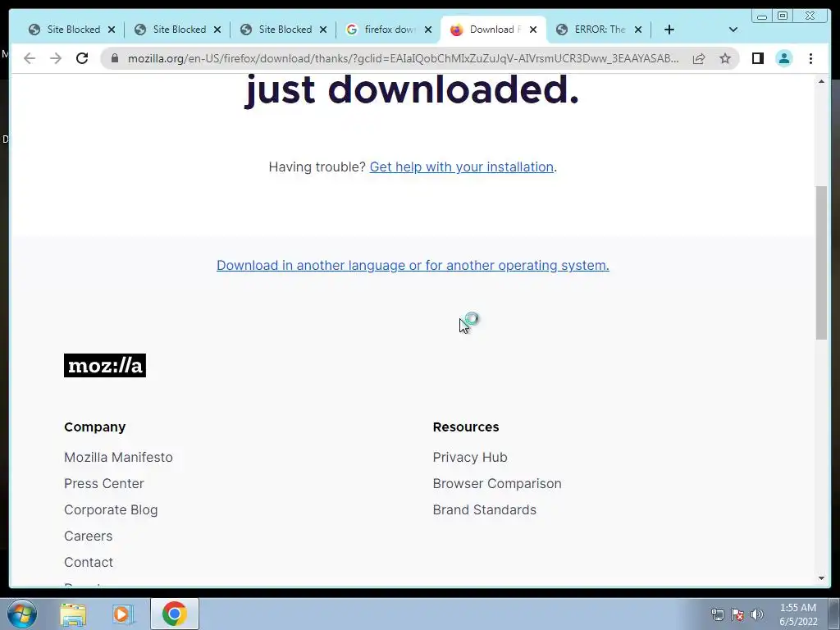Close the ERROR tab
The width and height of the screenshot is (840, 630).
click(638, 30)
